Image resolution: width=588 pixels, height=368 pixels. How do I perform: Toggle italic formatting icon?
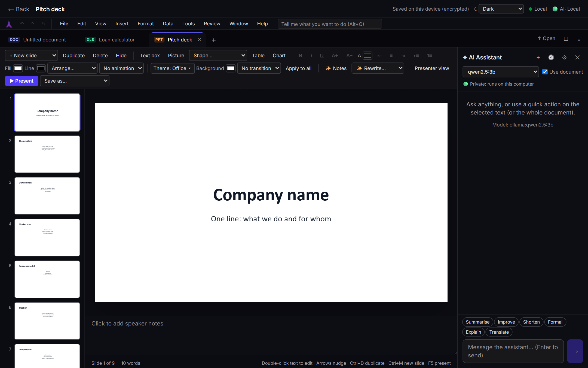tap(311, 56)
